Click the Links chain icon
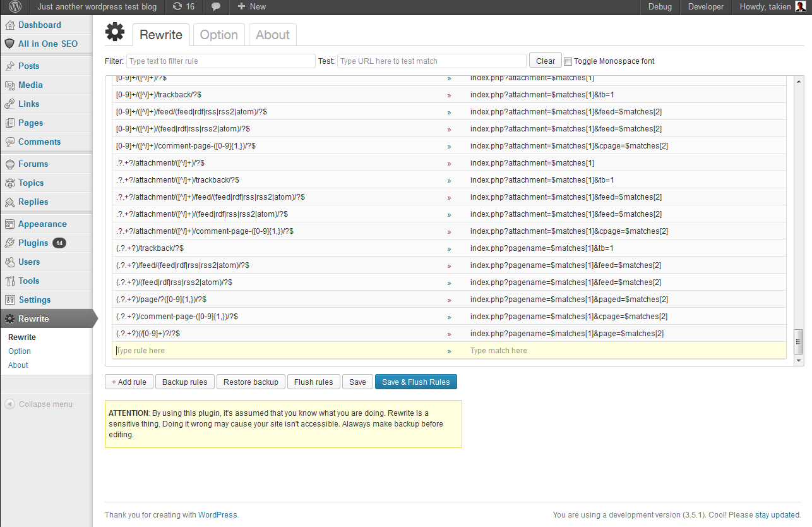 click(9, 104)
